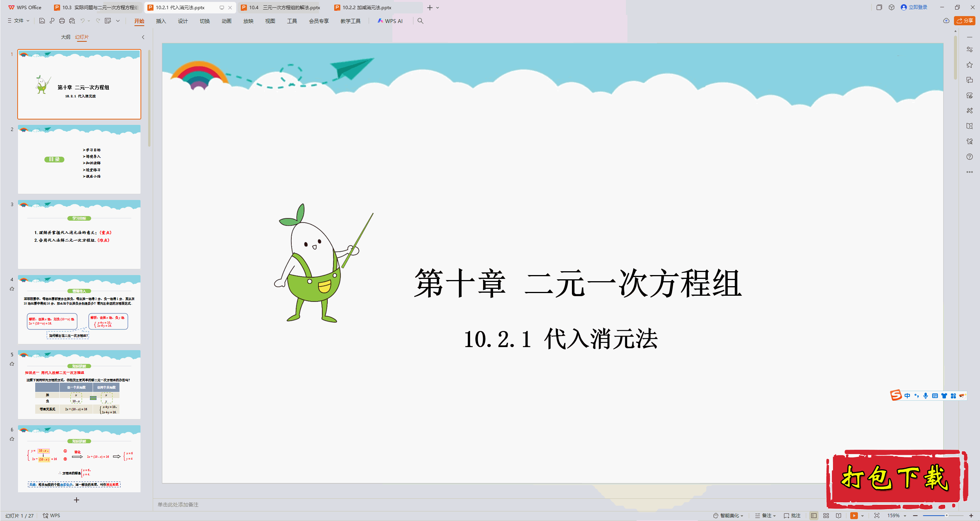The height and width of the screenshot is (521, 980).
Task: Click 批注 comments button in status bar
Action: [x=792, y=516]
